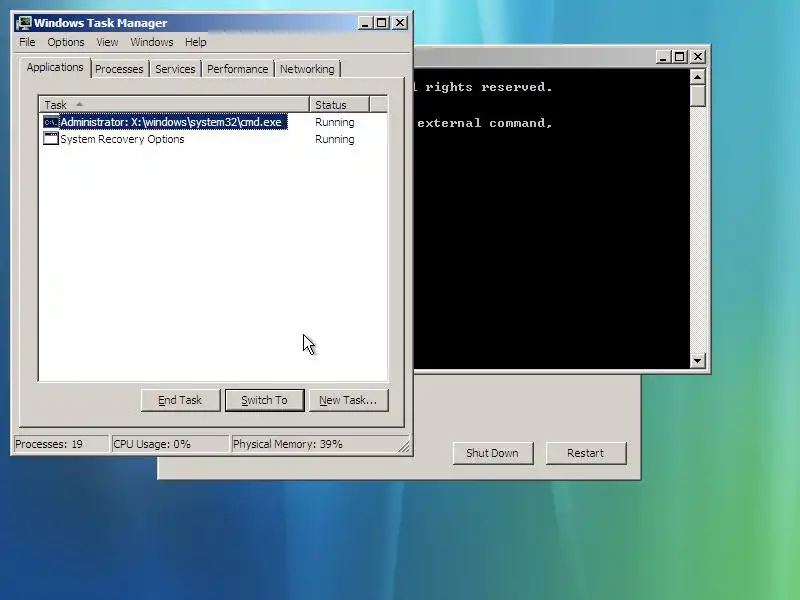Sort by the Status column header

339,105
